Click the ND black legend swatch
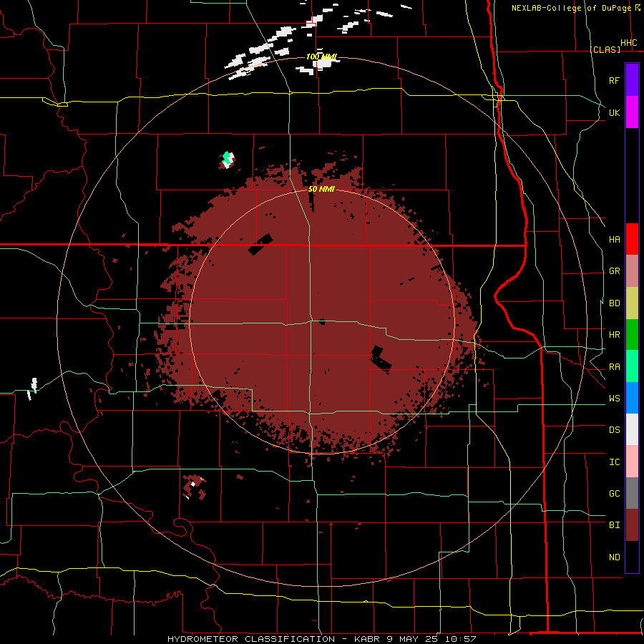This screenshot has width=644, height=644. coord(632,557)
